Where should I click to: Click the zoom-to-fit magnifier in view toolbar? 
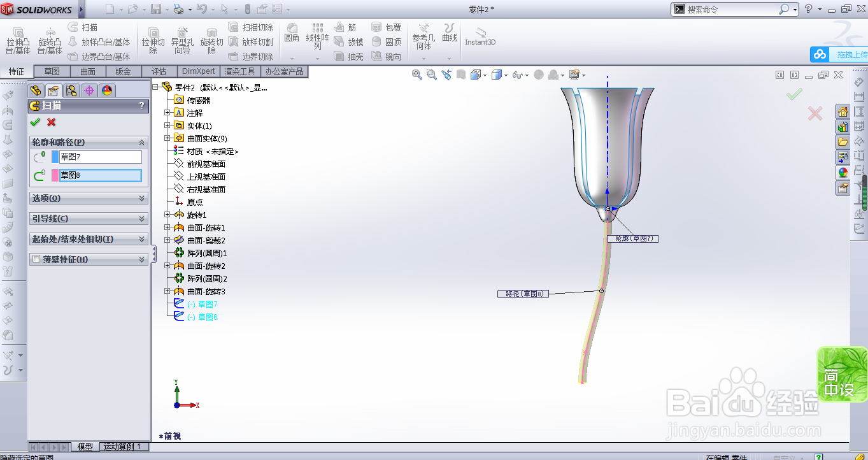point(417,75)
